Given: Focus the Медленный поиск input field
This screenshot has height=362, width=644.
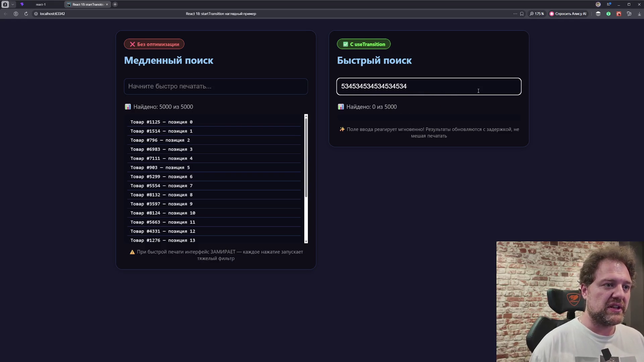Looking at the screenshot, I should point(216,86).
